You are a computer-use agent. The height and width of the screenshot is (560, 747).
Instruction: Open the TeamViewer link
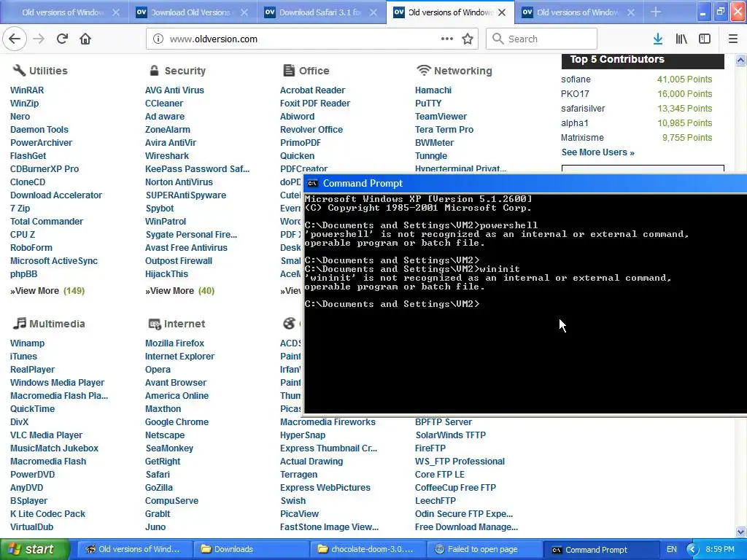pyautogui.click(x=441, y=116)
